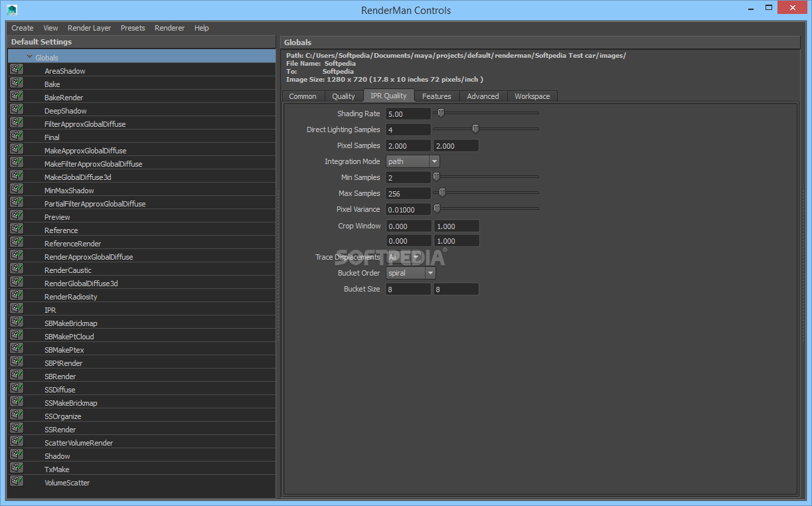Select the ScatterVolumeRender list item
Image resolution: width=812 pixels, height=506 pixels.
pyautogui.click(x=142, y=442)
